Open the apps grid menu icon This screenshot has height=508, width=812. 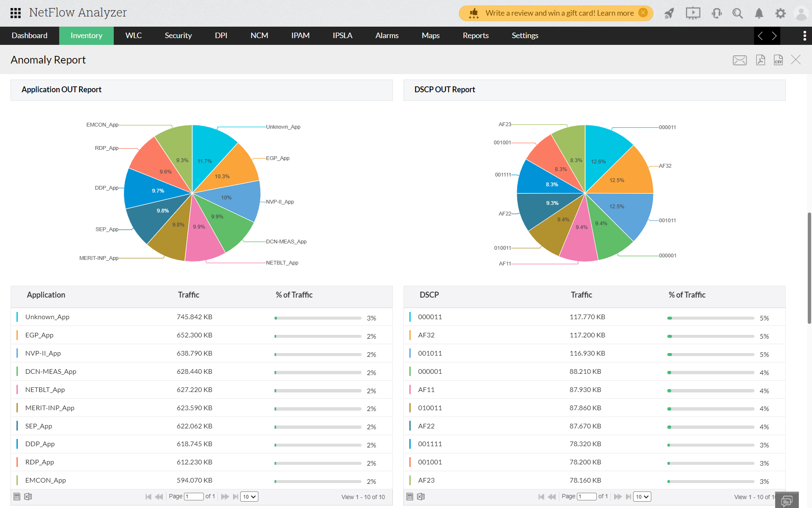point(16,13)
